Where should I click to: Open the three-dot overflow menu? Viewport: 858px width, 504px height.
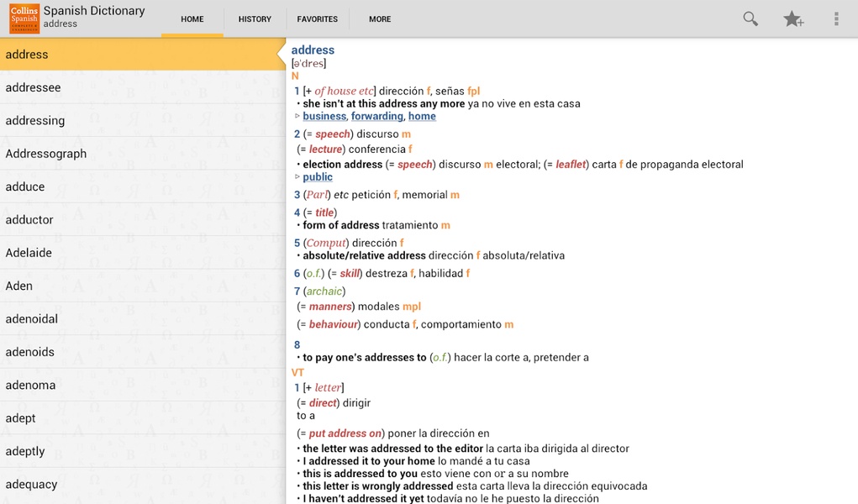pos(836,19)
